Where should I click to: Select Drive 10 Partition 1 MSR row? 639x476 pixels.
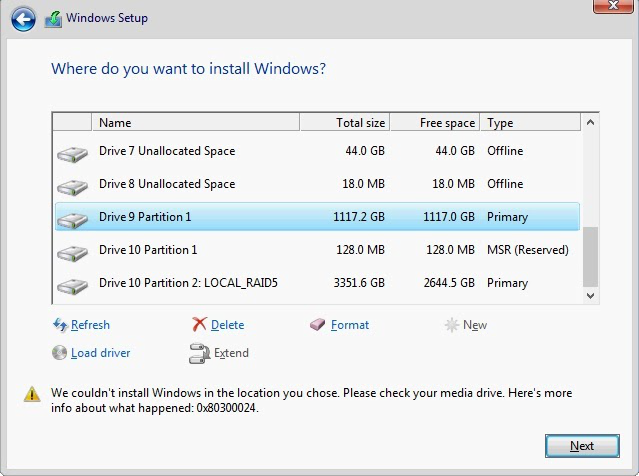click(x=317, y=250)
